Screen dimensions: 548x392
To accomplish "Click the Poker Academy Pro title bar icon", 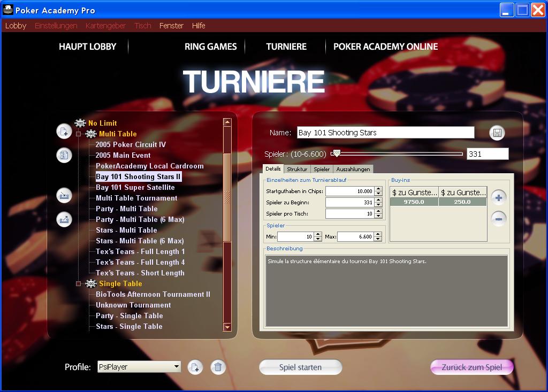I will point(7,10).
